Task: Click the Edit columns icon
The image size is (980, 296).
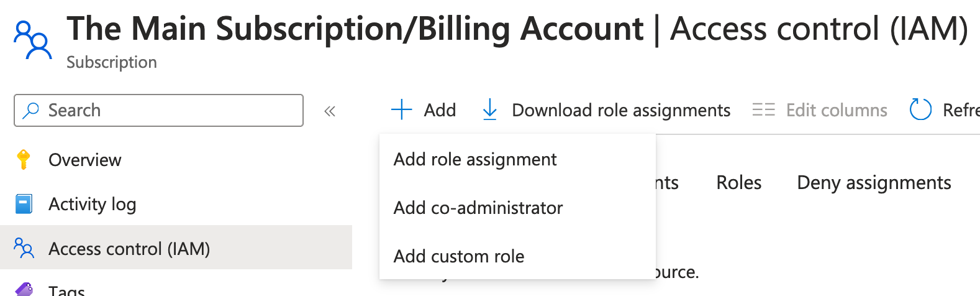Action: click(x=763, y=110)
